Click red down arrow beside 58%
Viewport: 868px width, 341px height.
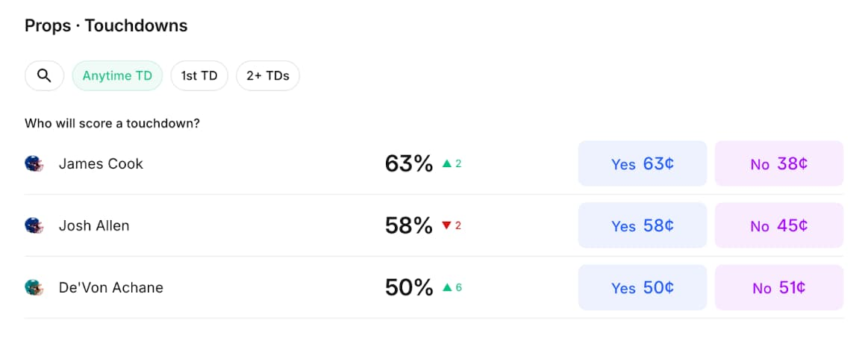pyautogui.click(x=447, y=225)
